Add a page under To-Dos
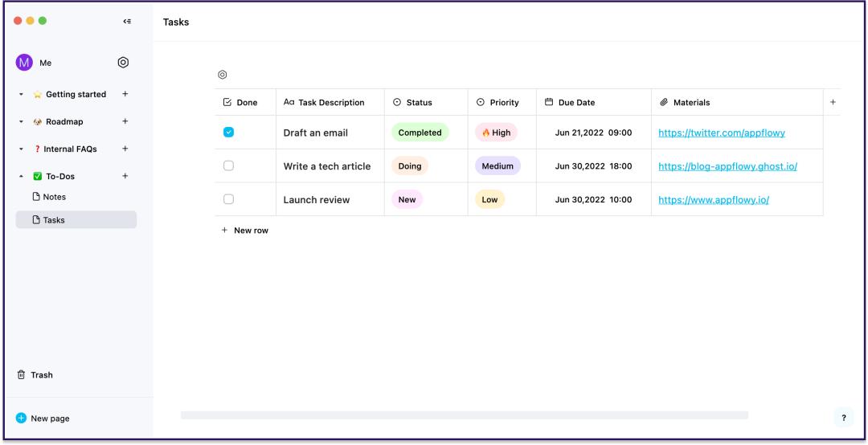 click(125, 176)
